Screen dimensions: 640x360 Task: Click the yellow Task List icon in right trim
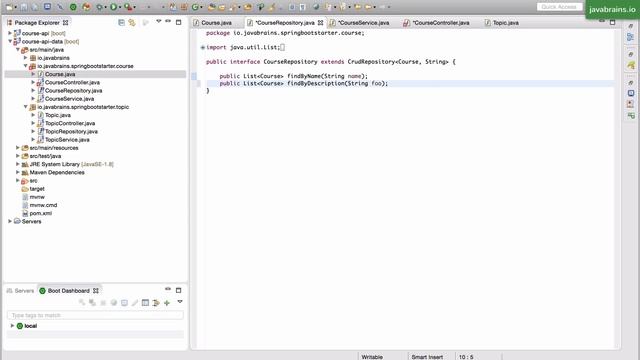click(x=631, y=65)
